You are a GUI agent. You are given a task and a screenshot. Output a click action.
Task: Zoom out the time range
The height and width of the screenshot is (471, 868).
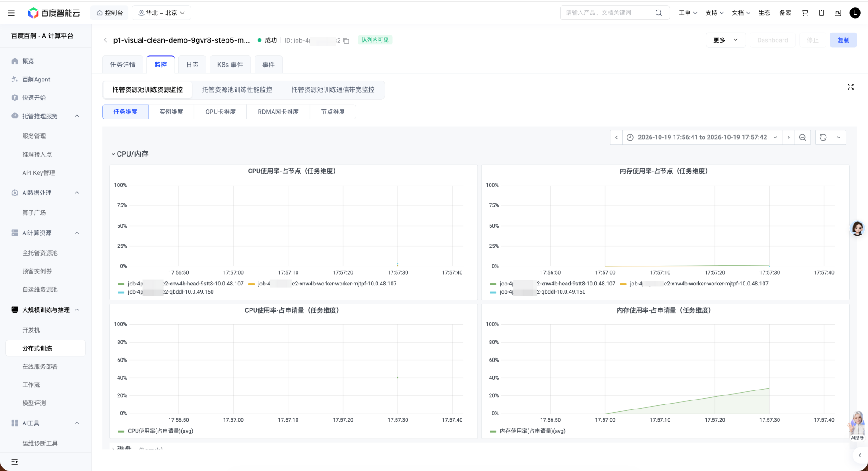(x=802, y=138)
